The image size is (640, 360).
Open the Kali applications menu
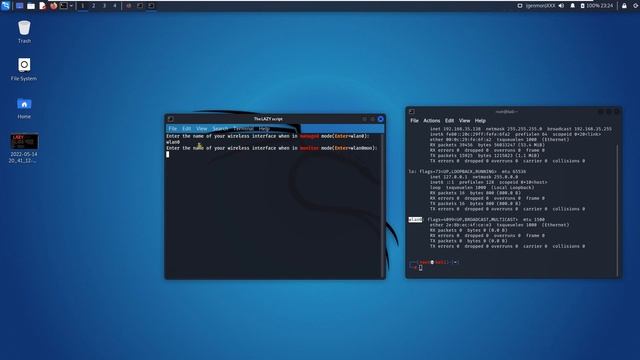[x=5, y=6]
